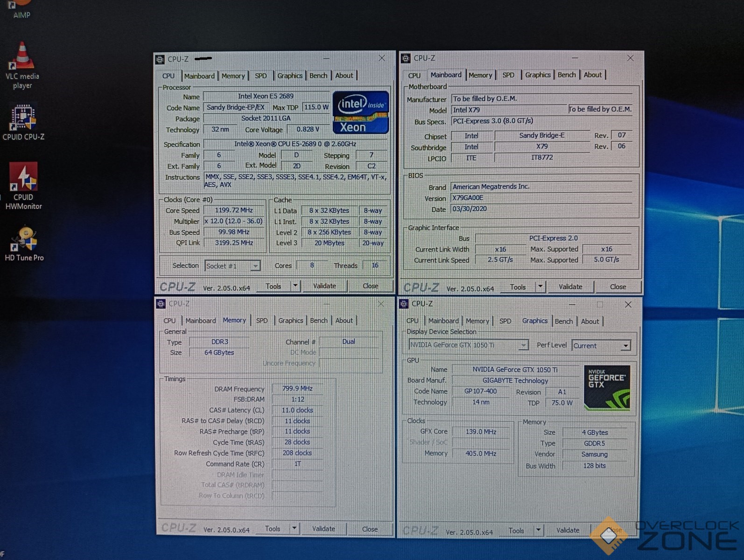Open the SPD tab in the Memory window

coord(262,321)
